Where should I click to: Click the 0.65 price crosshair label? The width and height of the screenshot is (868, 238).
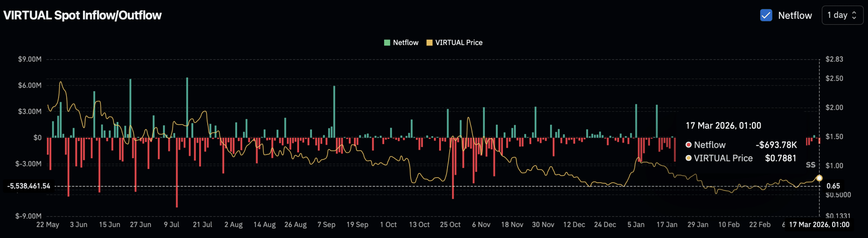pos(833,186)
